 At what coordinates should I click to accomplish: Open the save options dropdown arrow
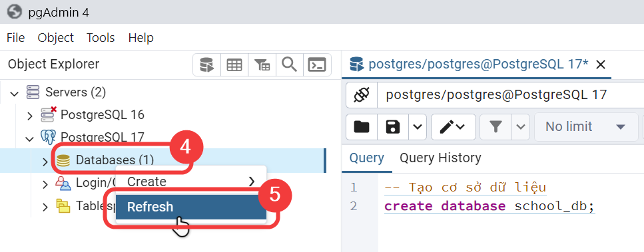418,127
